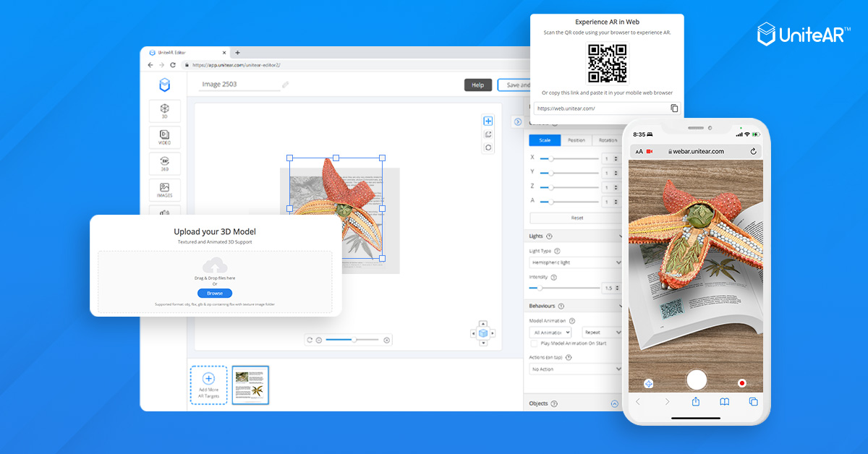868x454 pixels.
Task: Open the Repeat dropdown
Action: click(602, 332)
